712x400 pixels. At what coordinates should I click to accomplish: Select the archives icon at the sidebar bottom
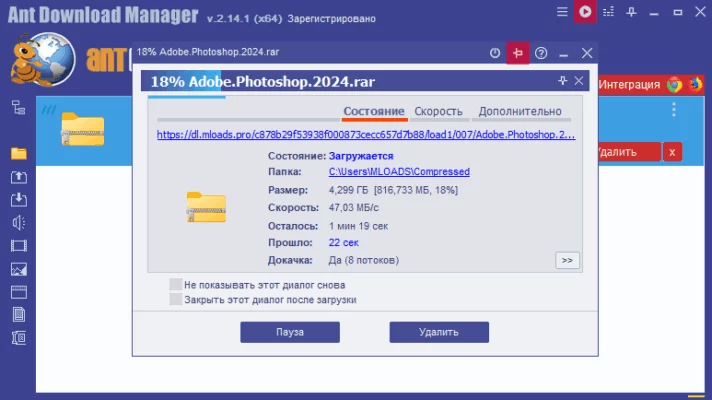click(19, 338)
